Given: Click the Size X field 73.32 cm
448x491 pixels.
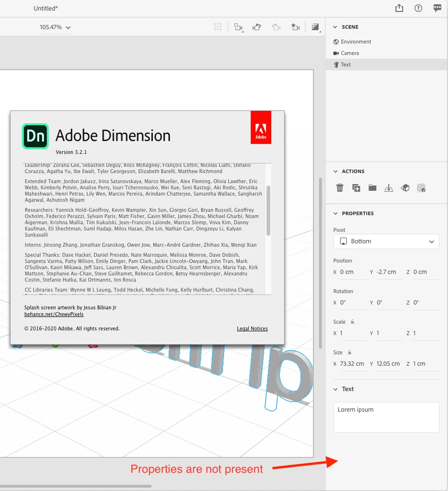Looking at the screenshot, I should pyautogui.click(x=353, y=364).
